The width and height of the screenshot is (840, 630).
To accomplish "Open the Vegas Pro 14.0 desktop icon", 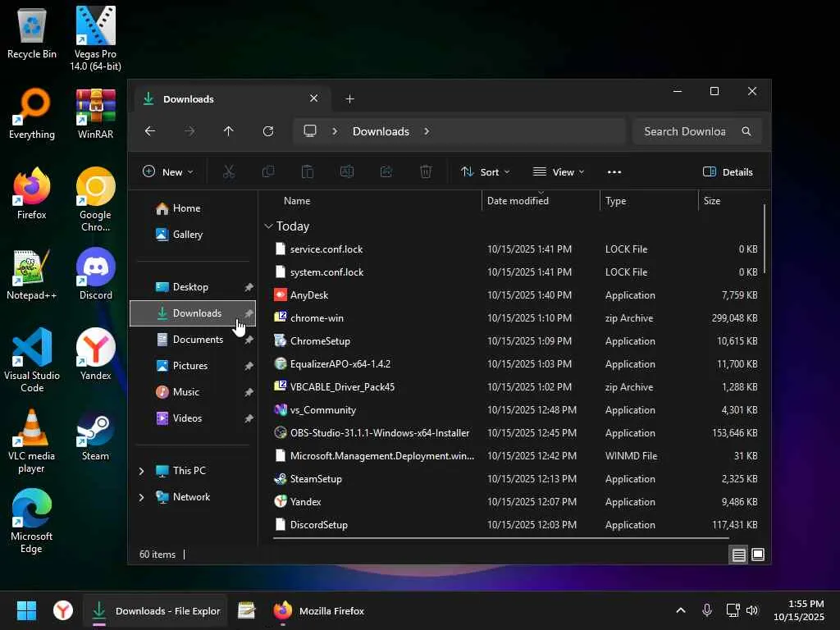I will click(95, 38).
